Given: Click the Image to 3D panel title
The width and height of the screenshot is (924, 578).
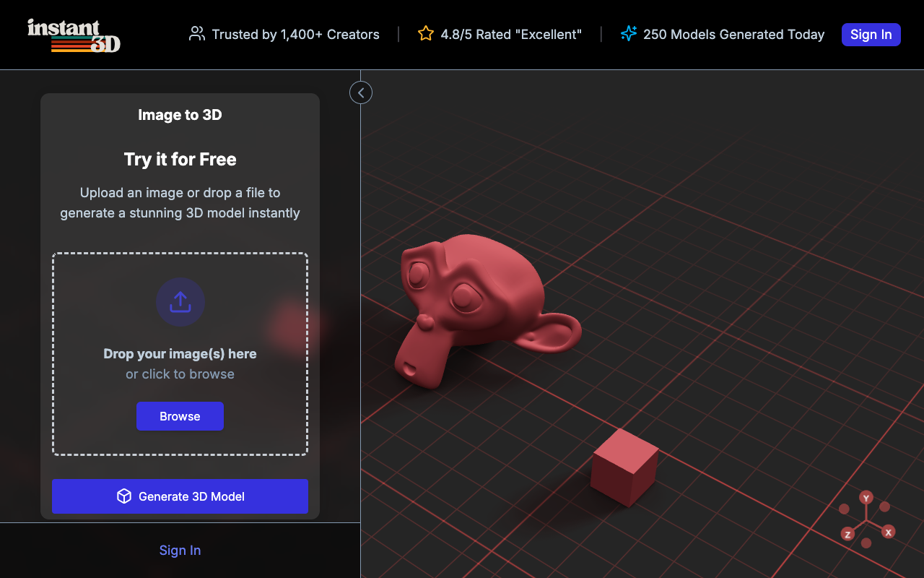Looking at the screenshot, I should 180,115.
